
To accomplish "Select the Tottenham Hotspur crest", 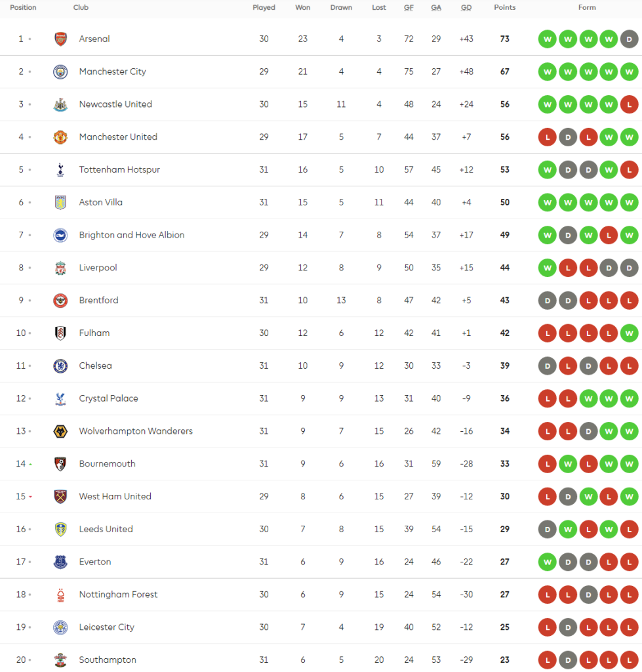I will [x=60, y=169].
